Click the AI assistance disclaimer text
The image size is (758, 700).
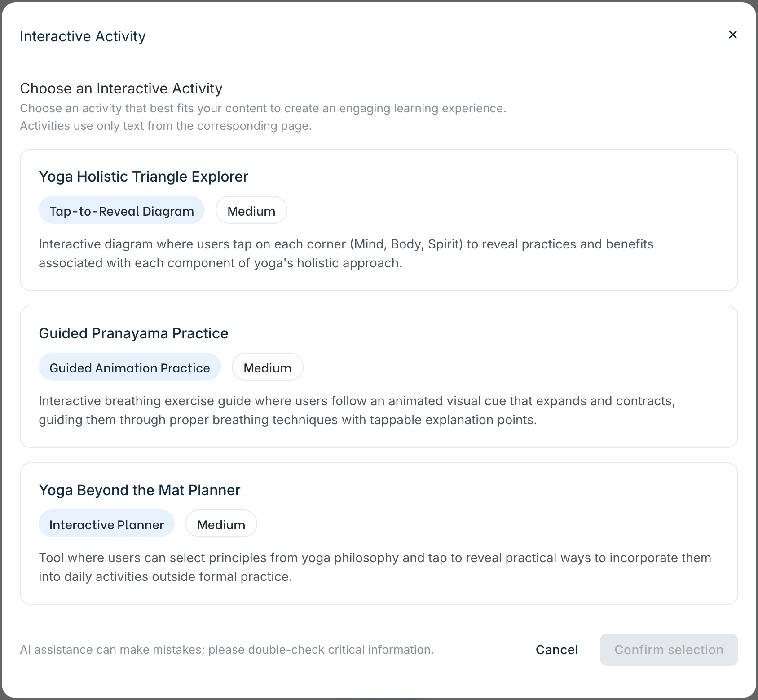point(227,650)
